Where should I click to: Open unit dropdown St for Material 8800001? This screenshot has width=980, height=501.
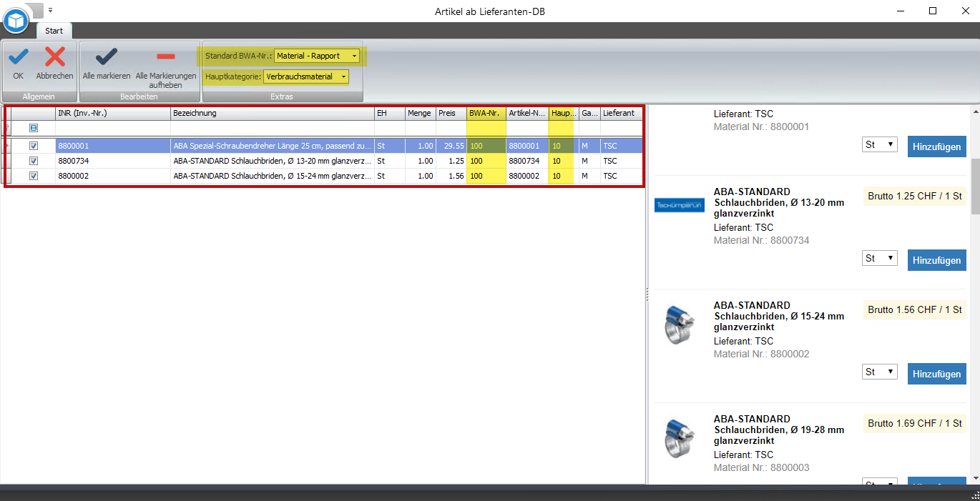(x=880, y=144)
